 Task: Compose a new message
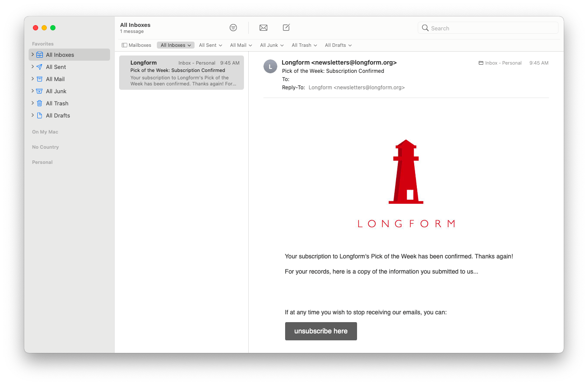[x=286, y=27]
